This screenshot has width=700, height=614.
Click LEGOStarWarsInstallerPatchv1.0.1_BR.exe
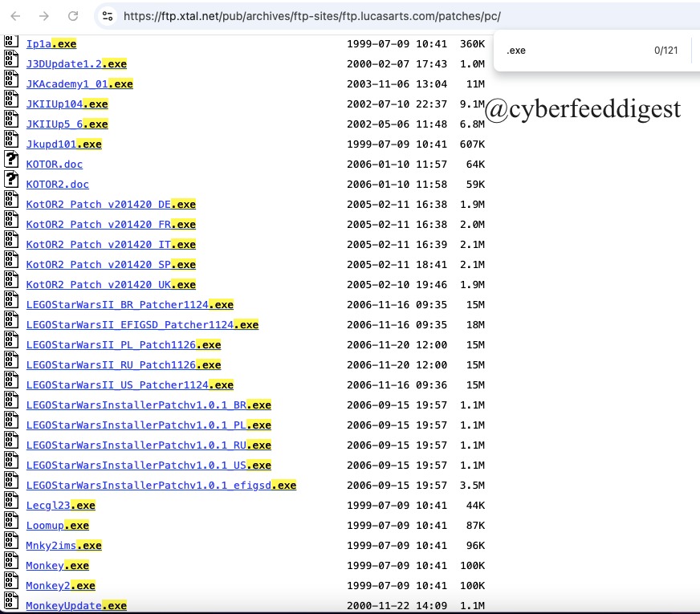point(149,405)
